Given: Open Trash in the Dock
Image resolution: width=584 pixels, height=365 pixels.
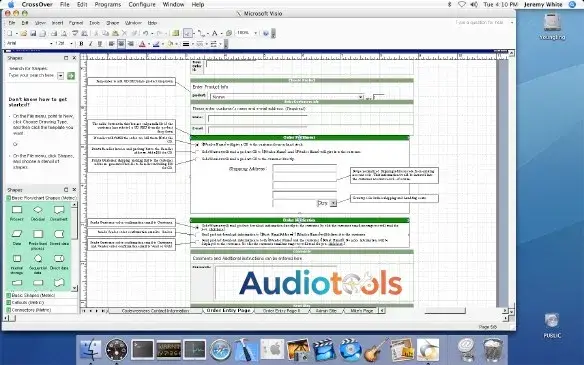Looking at the screenshot, I should tap(493, 350).
